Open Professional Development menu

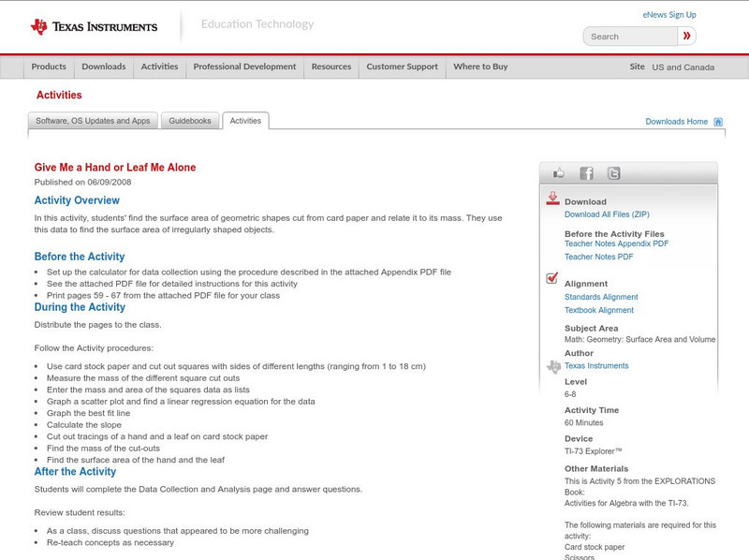(x=244, y=66)
